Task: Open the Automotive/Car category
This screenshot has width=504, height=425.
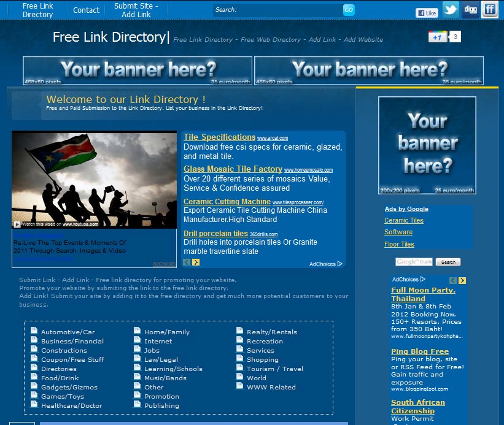Action: (x=68, y=332)
